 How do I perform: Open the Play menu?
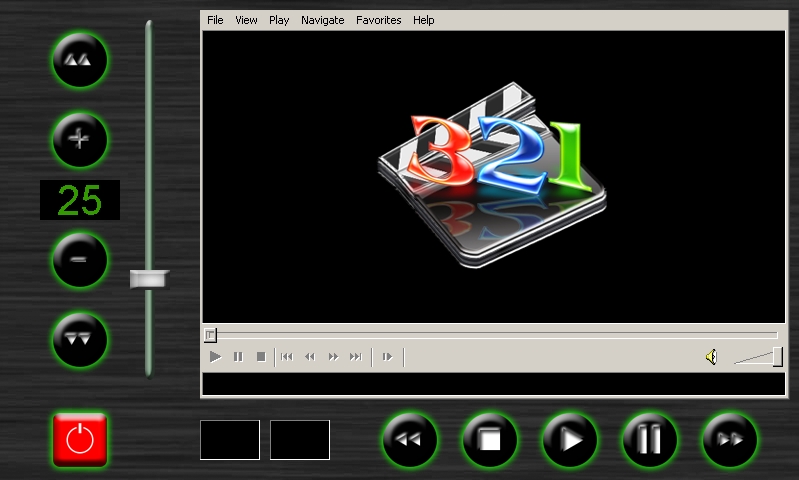coord(279,20)
